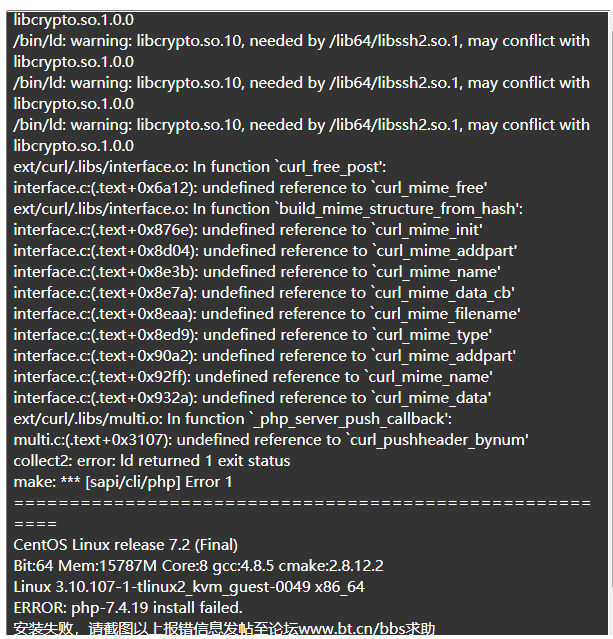
Task: Click the 'ERROR: php-7.4.19 install failed.' line
Action: 128,608
